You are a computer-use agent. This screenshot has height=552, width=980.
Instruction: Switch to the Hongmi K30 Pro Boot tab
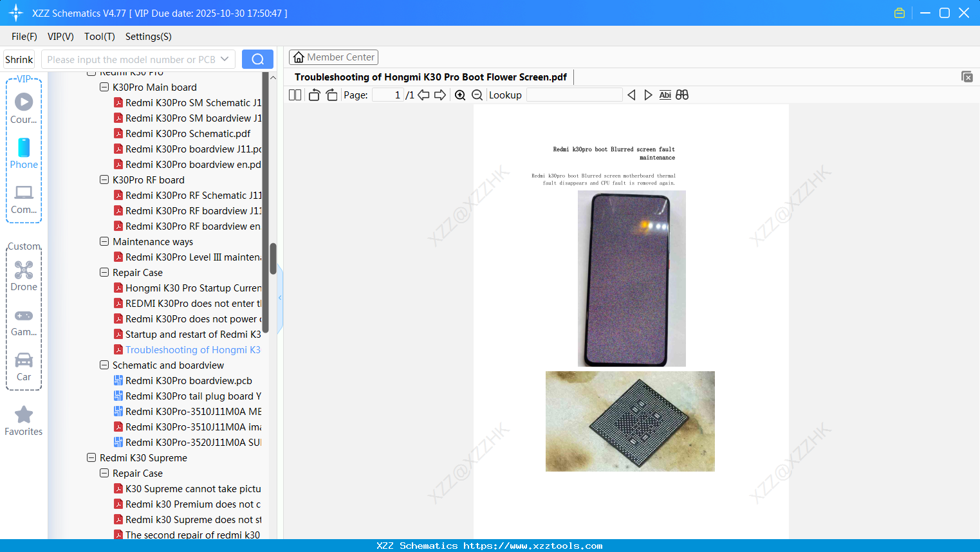(432, 77)
